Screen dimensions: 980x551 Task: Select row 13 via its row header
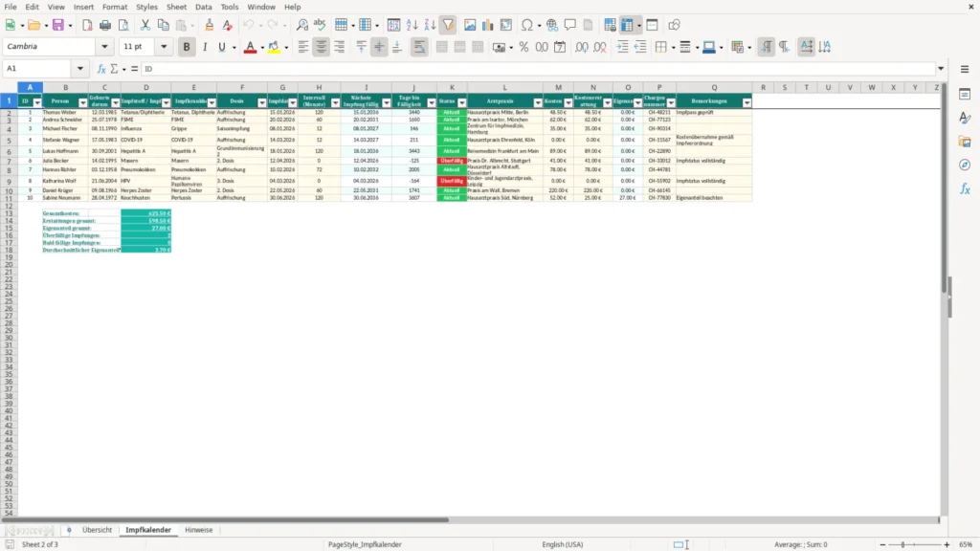[x=9, y=213]
